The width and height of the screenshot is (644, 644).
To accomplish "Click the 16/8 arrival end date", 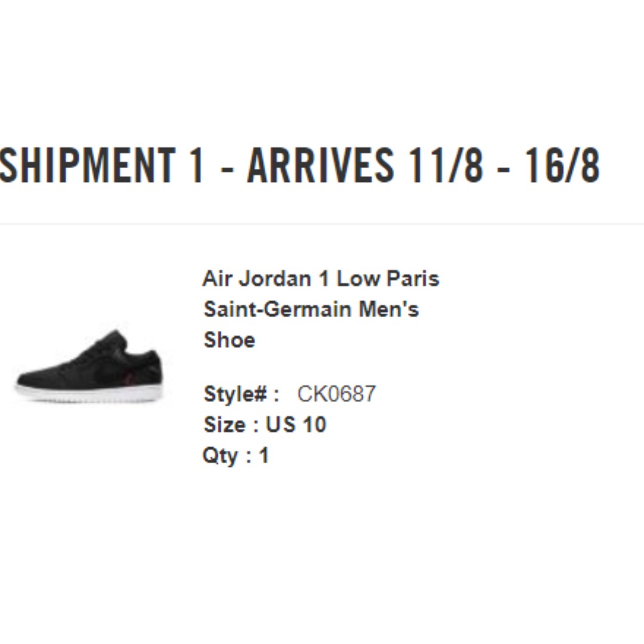I will (x=563, y=165).
